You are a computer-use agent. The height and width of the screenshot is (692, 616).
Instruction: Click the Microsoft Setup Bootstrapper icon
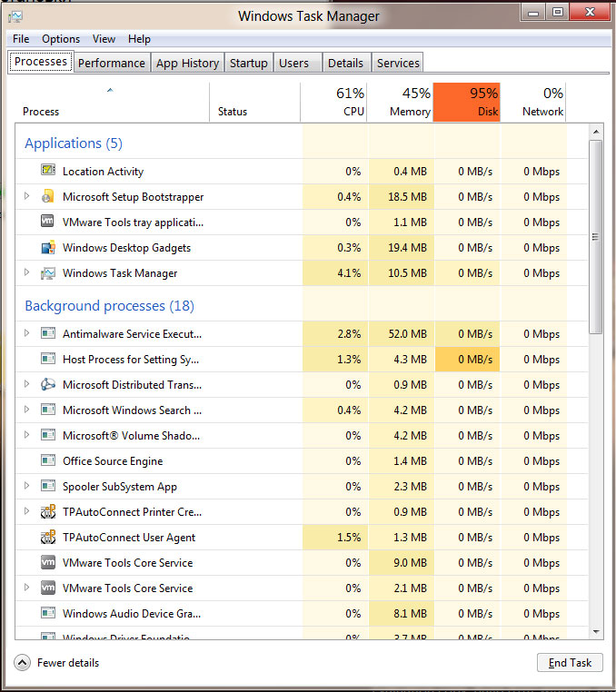point(48,196)
